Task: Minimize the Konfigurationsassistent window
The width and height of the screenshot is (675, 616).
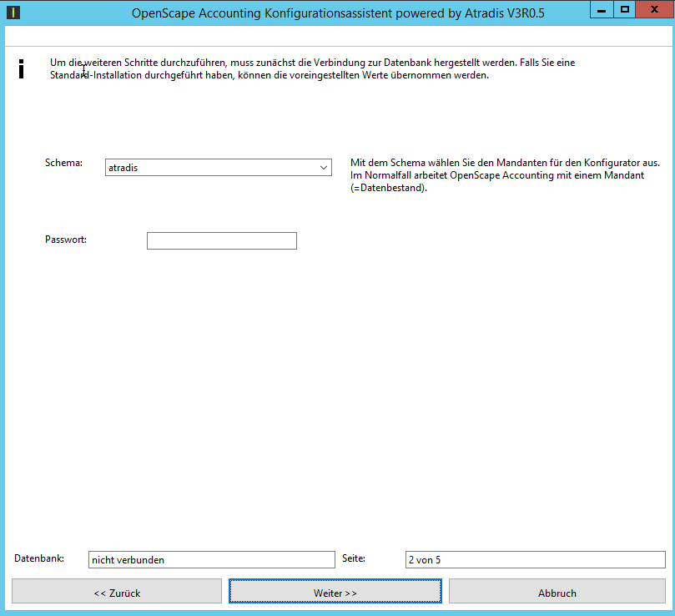Action: (602, 9)
